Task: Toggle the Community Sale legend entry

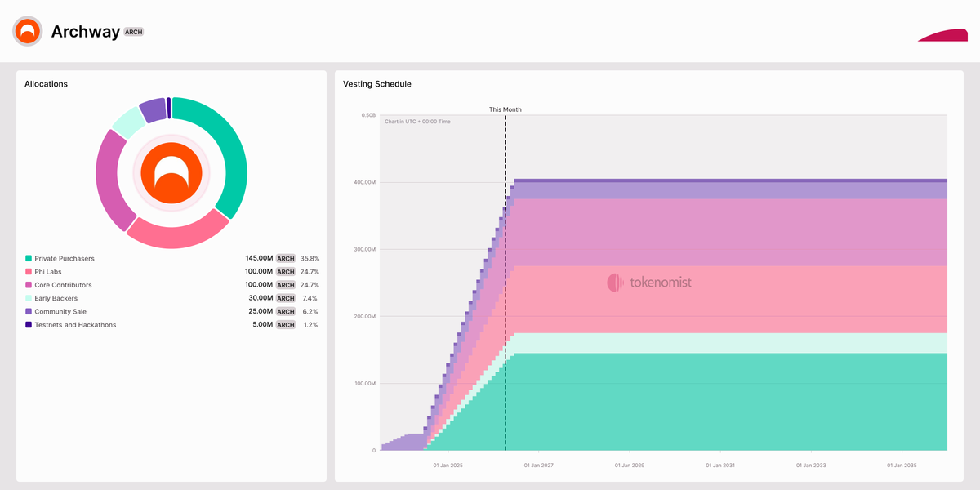Action: [x=59, y=311]
